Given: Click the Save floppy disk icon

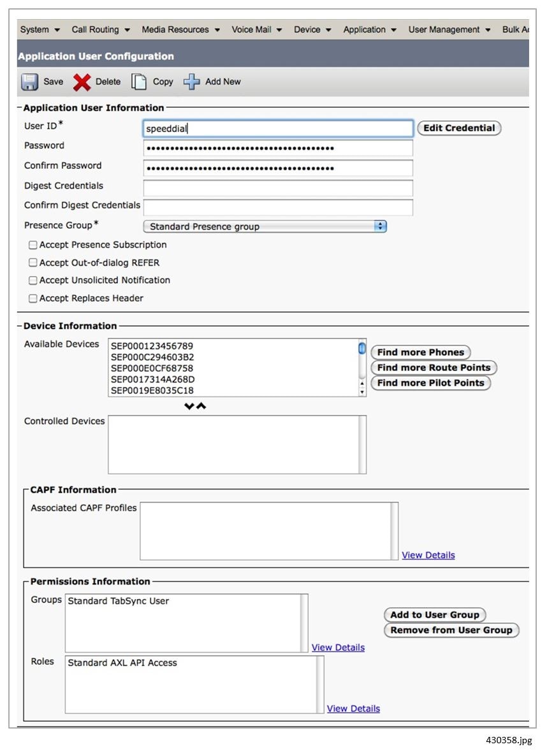Looking at the screenshot, I should 30,82.
